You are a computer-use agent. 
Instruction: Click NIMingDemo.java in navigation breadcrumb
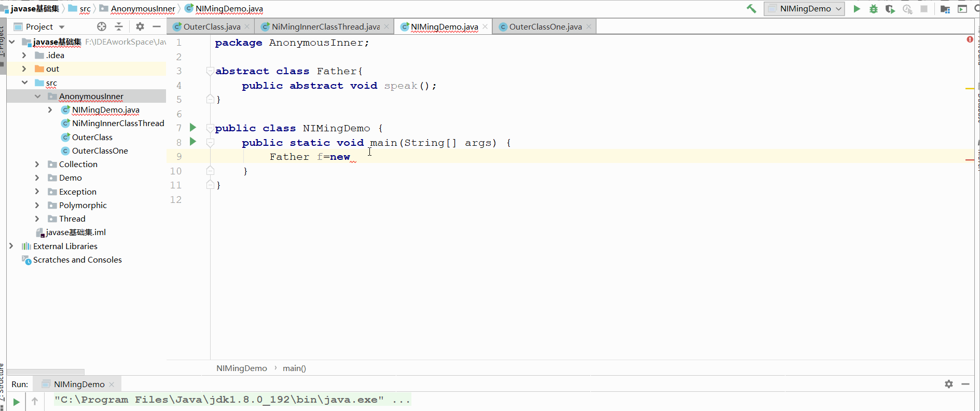(229, 9)
